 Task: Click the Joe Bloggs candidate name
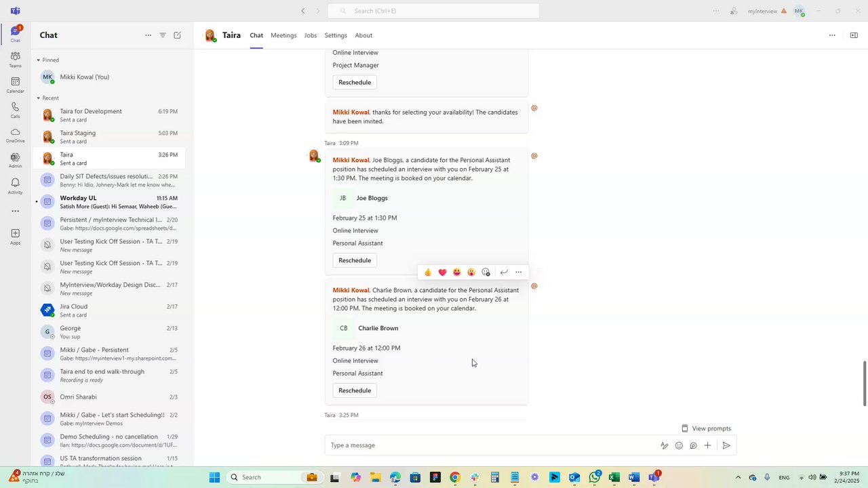[x=372, y=198]
